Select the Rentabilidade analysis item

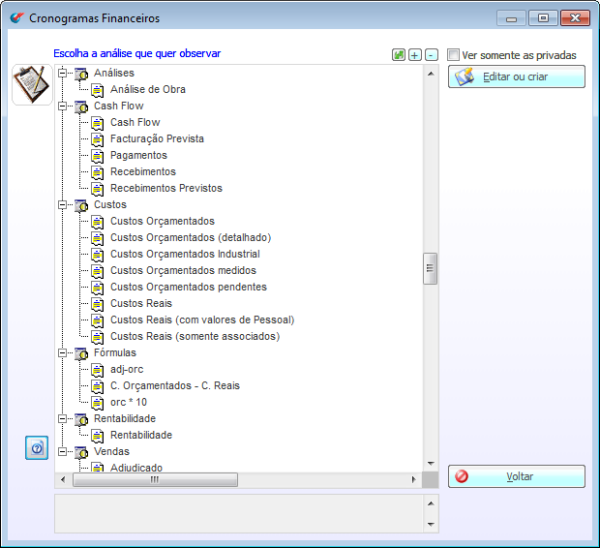click(x=141, y=435)
